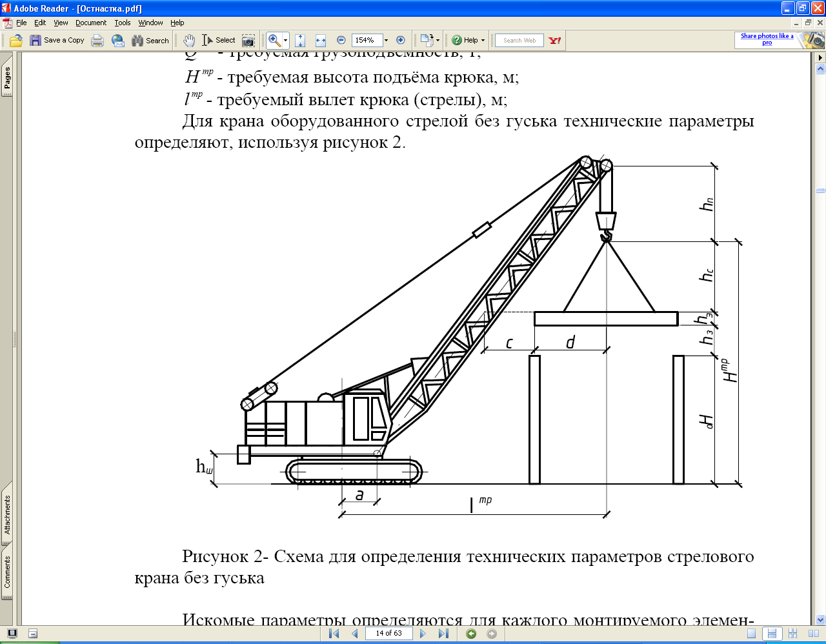826x644 pixels.
Task: Select the Zoom In magnifier tool
Action: tap(274, 41)
